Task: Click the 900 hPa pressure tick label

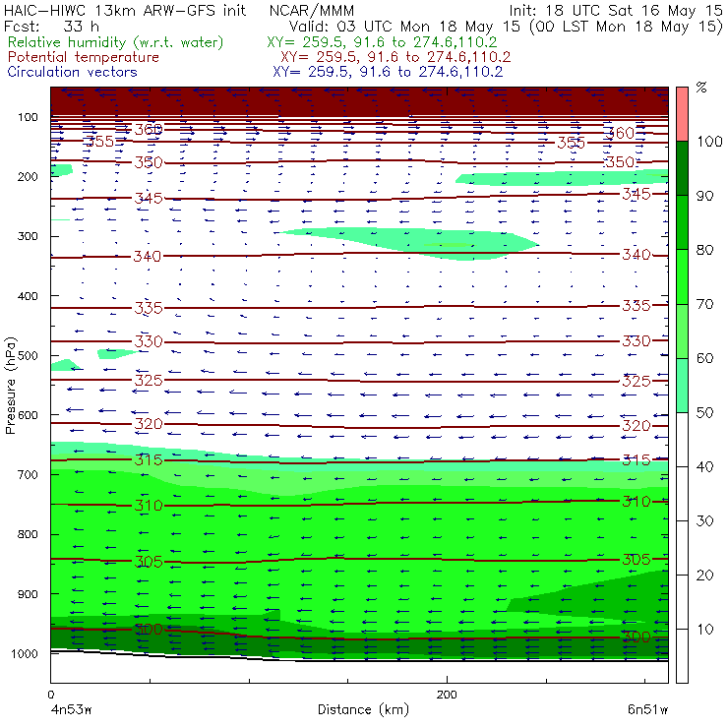Action: point(28,594)
